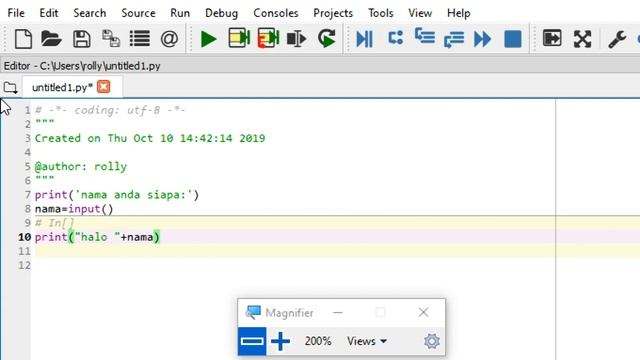The height and width of the screenshot is (360, 640).
Task: Click the step return debug icon
Action: tap(454, 40)
